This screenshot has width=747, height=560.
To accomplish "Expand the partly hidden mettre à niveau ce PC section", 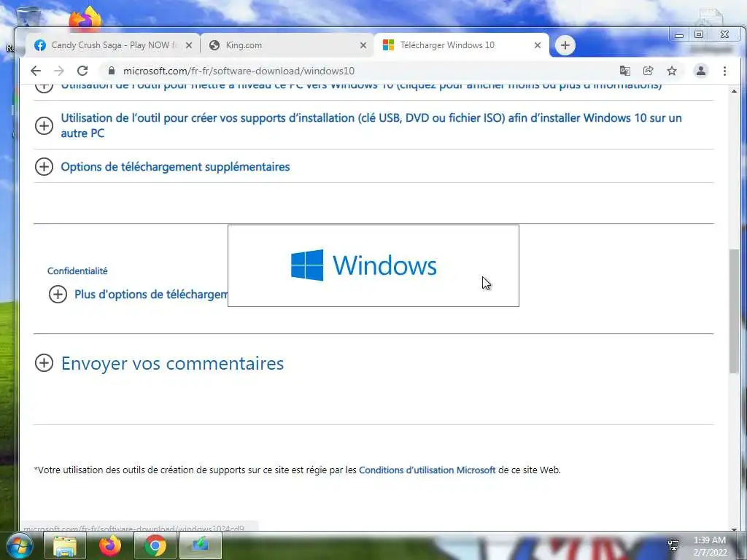I will point(361,86).
